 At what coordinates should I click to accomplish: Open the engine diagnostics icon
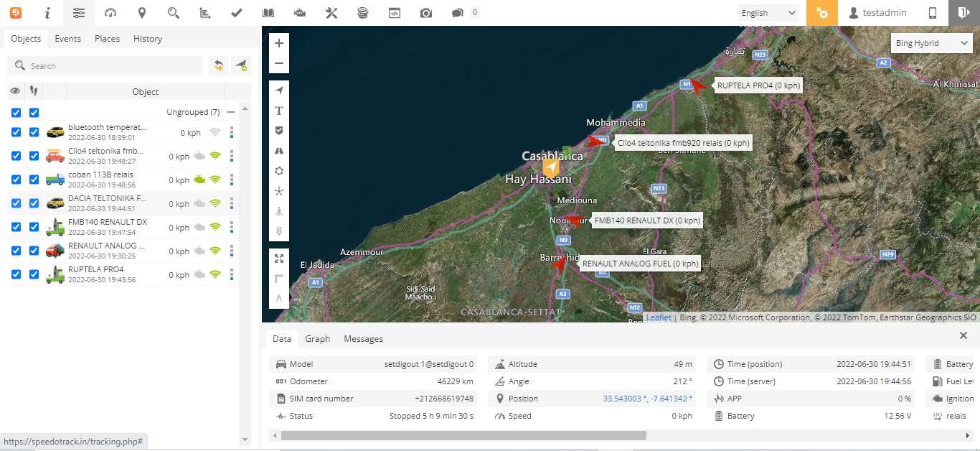[299, 13]
